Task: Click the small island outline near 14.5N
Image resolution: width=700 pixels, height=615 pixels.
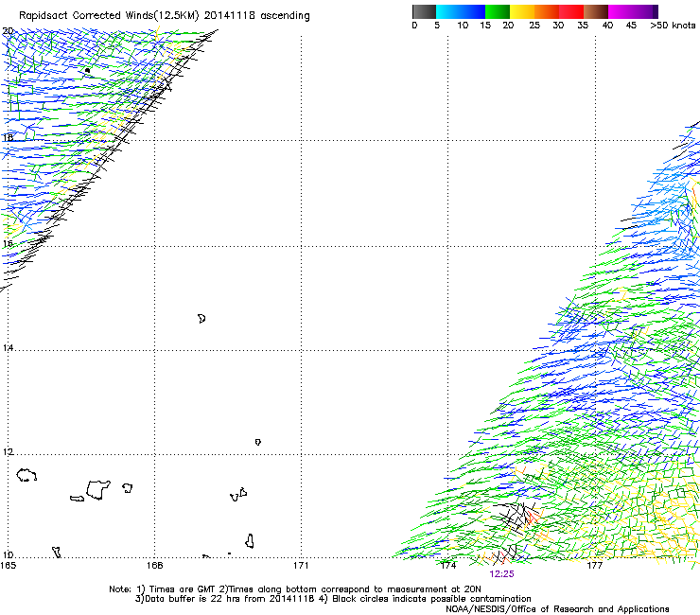Action: pyautogui.click(x=201, y=319)
